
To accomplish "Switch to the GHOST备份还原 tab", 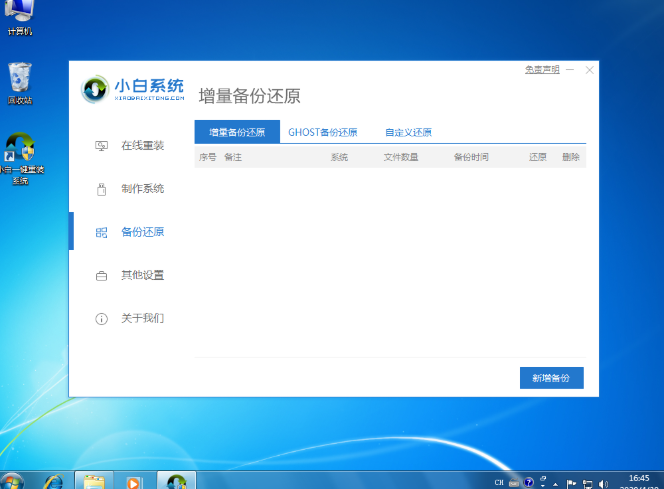I will pos(322,132).
